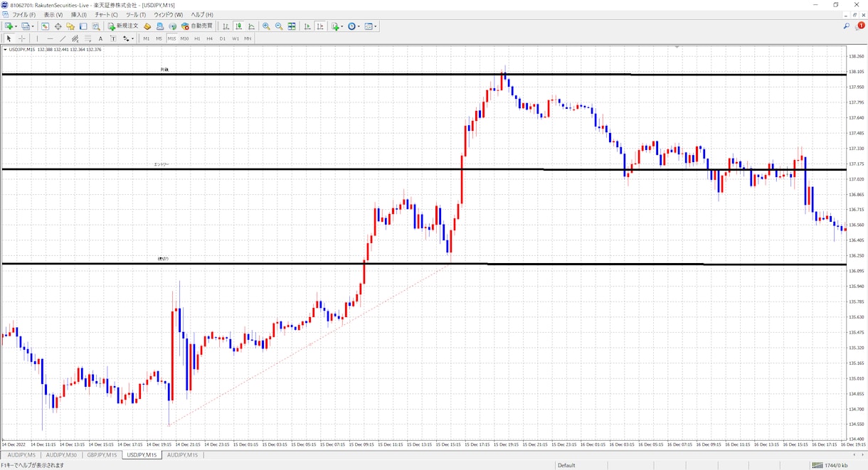Switch chart to line chart style

252,26
